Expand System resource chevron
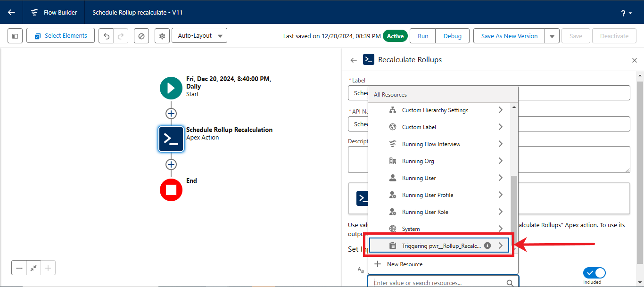This screenshot has width=644, height=287. (500, 229)
